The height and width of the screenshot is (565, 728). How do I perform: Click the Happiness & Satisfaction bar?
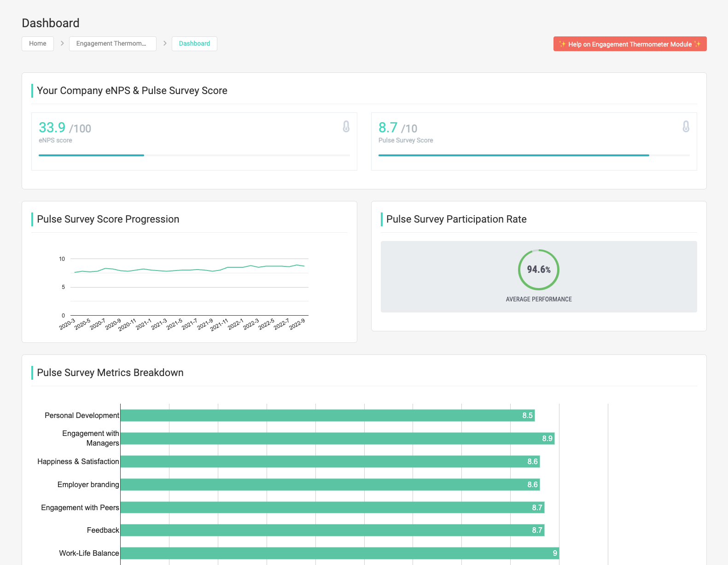(330, 461)
